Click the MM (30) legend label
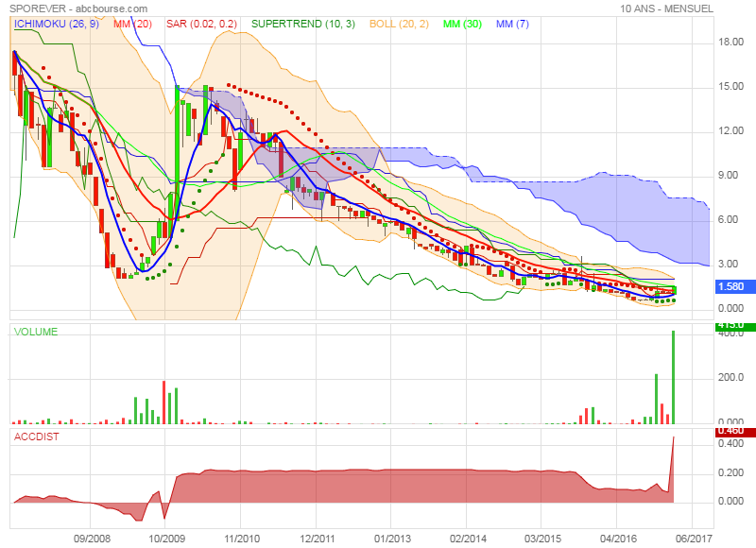The height and width of the screenshot is (548, 756). click(462, 24)
